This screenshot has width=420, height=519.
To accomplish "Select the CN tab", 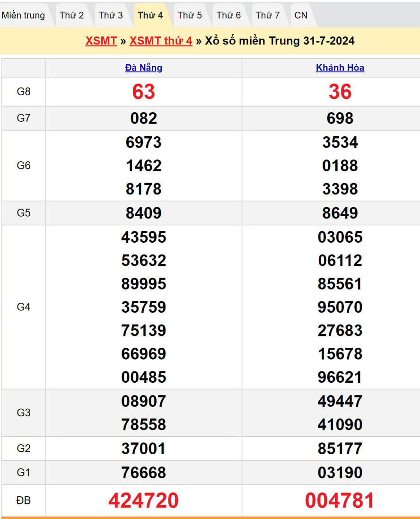I will click(x=301, y=15).
